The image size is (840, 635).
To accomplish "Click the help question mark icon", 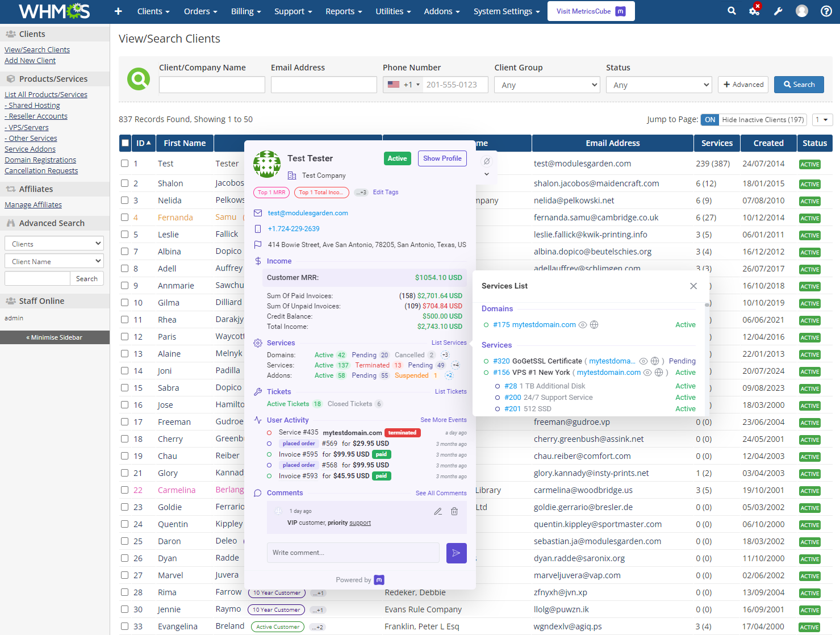I will point(826,11).
